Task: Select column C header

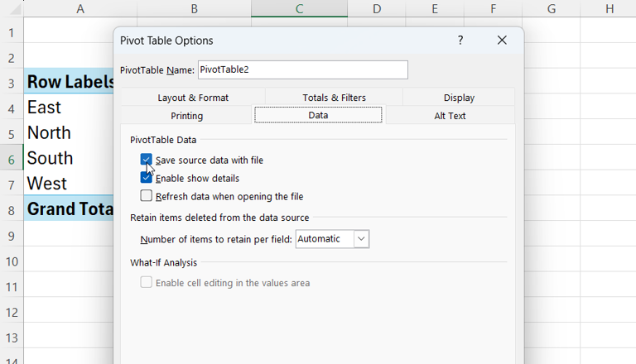Action: [x=299, y=8]
